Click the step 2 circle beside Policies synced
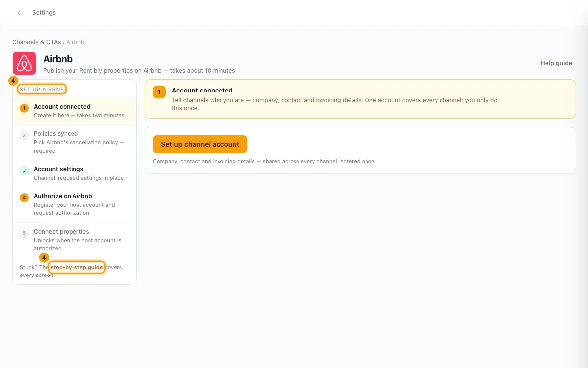This screenshot has height=368, width=588. (x=24, y=135)
